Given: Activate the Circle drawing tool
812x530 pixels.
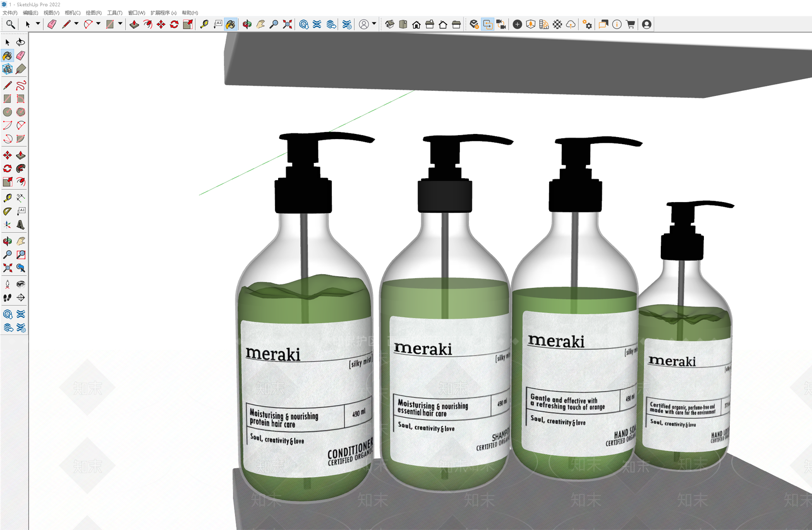Looking at the screenshot, I should pos(8,112).
